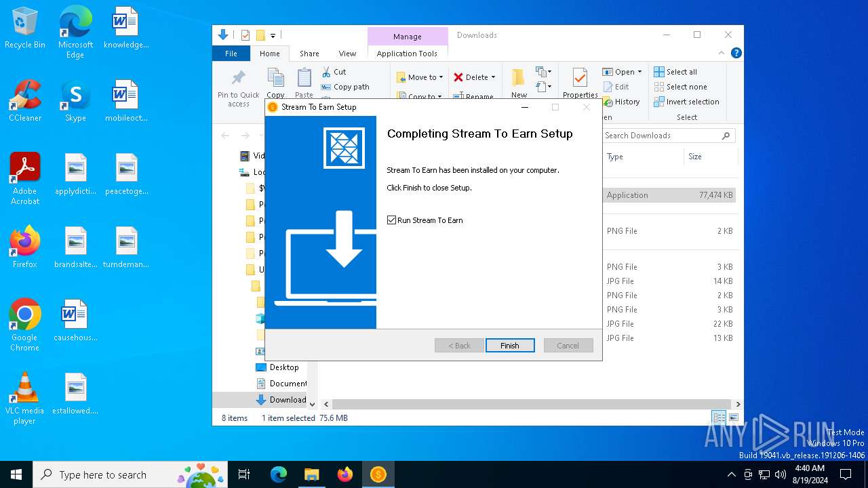Click Stream To Earn taskbar icon
Image resolution: width=868 pixels, height=488 pixels.
378,474
